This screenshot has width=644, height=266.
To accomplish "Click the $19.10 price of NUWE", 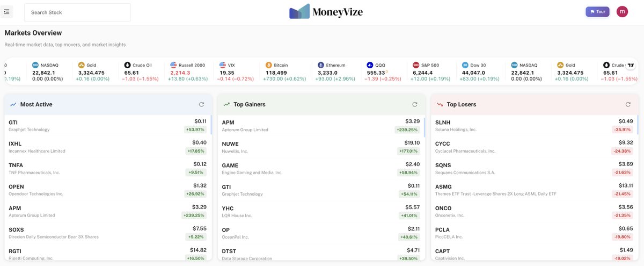I will click(412, 143).
